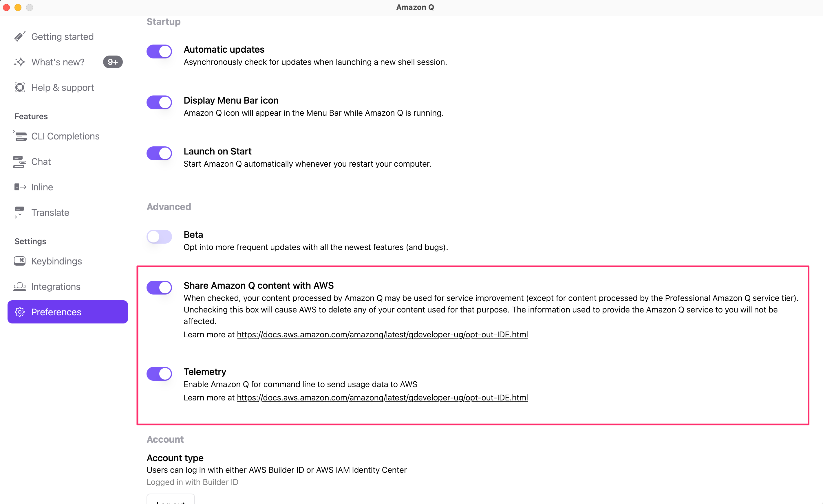823x504 pixels.
Task: Enable the Beta updates toggle
Action: 159,237
